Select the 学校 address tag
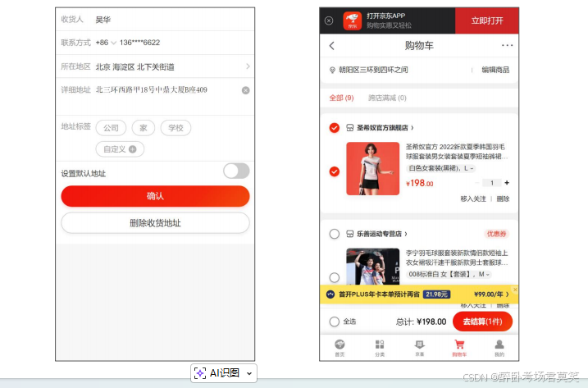Screen dimensions: 588x388 tap(175, 128)
